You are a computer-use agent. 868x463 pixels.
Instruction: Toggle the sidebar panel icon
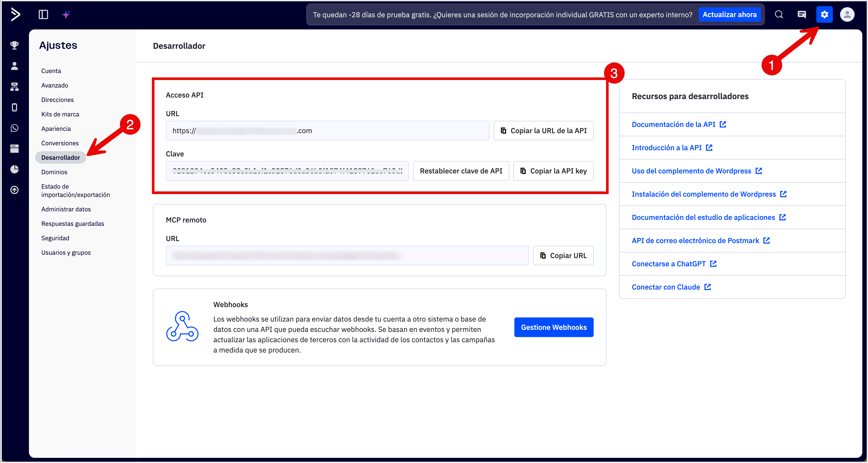(43, 14)
